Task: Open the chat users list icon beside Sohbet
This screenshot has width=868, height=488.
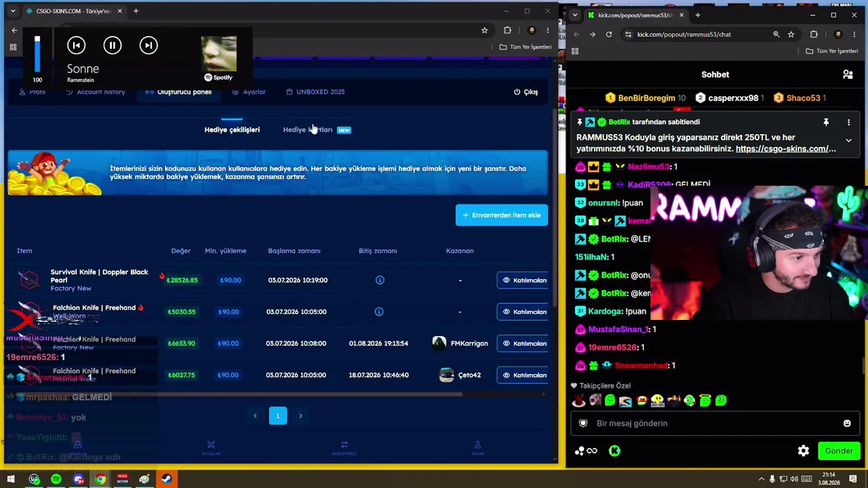Action: [848, 75]
